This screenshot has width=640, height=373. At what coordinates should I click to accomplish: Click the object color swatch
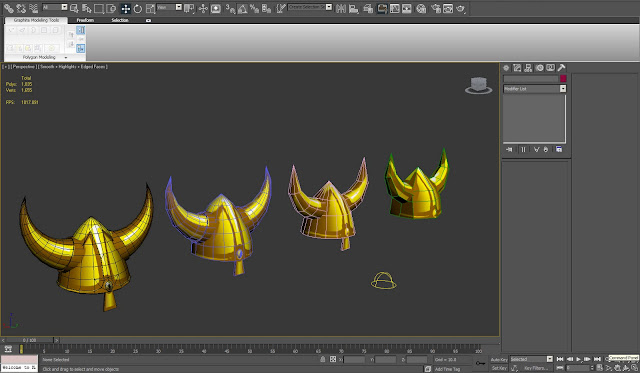(x=563, y=79)
